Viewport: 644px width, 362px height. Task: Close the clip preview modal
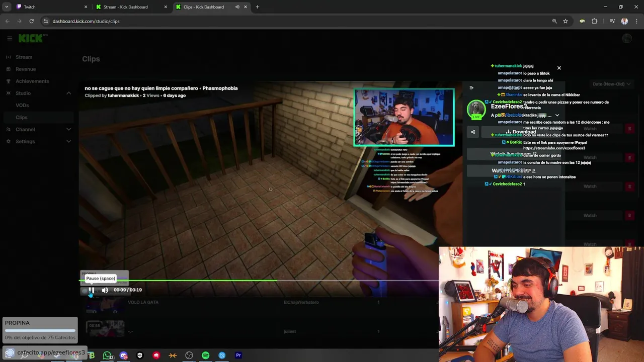point(559,68)
